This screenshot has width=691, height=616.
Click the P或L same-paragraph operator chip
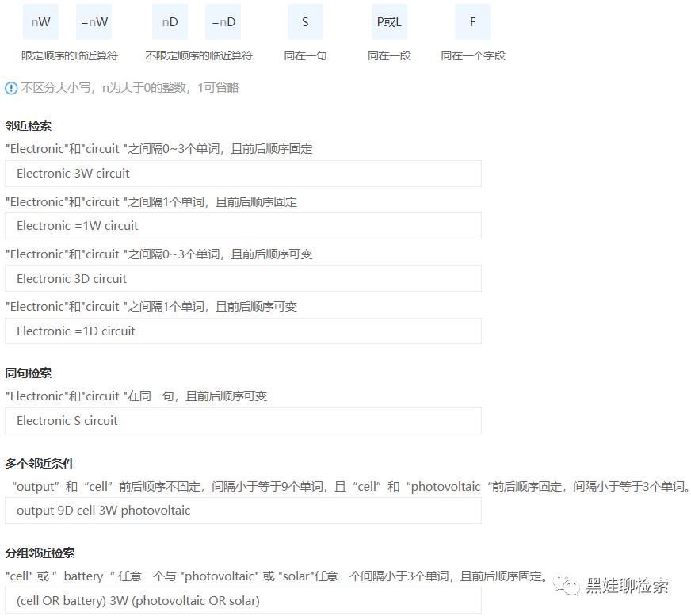click(388, 21)
